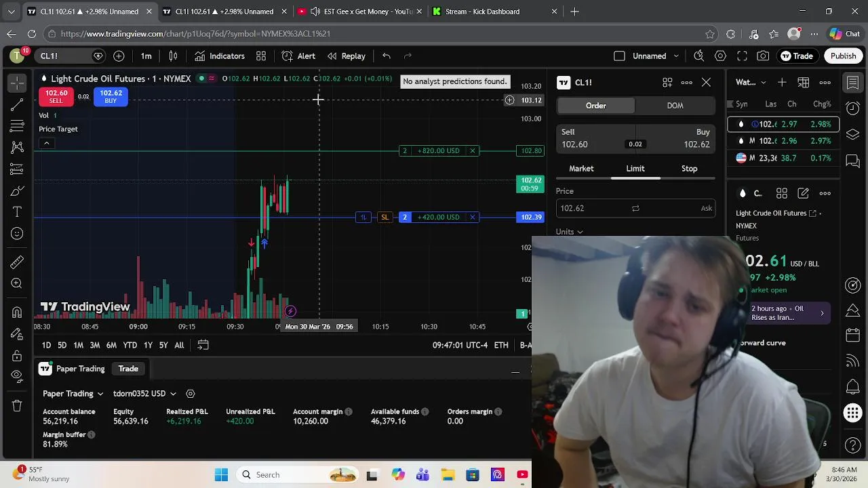Open the Indicators dialog
The width and height of the screenshot is (868, 488).
click(219, 56)
